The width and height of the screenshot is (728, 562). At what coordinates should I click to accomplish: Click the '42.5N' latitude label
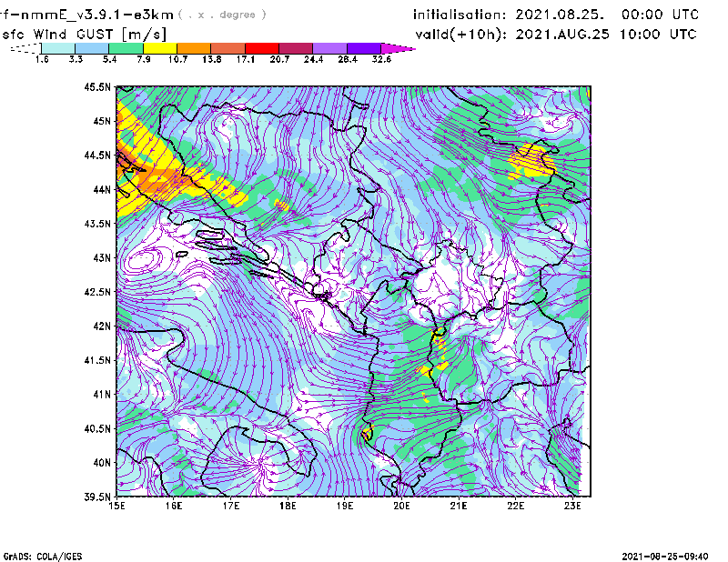coord(97,292)
